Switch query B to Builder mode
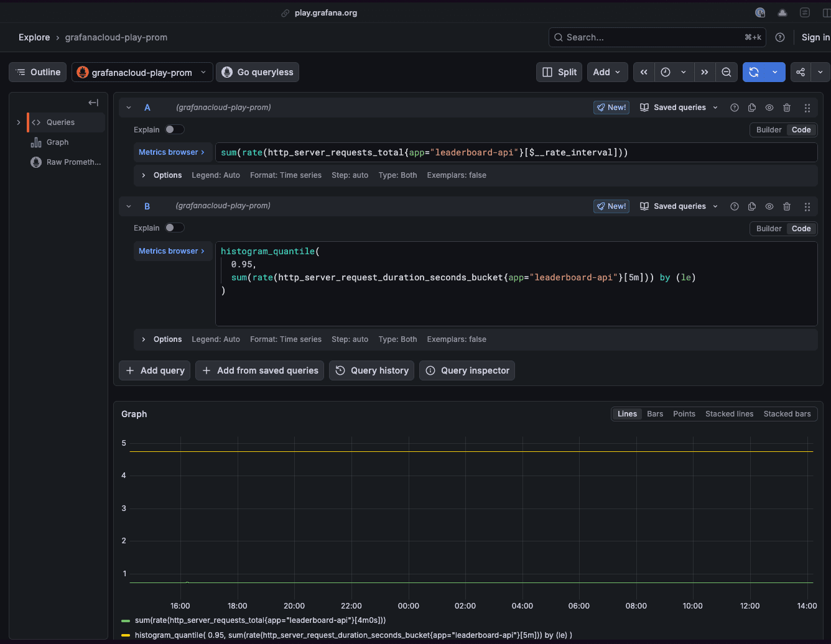The image size is (831, 644). tap(769, 229)
